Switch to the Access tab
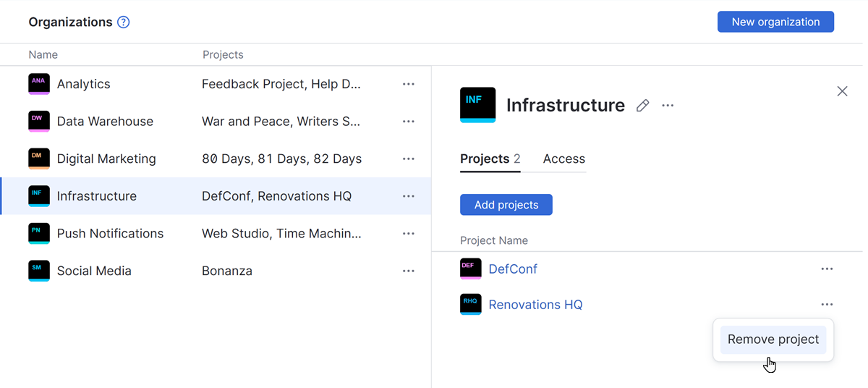 564,159
